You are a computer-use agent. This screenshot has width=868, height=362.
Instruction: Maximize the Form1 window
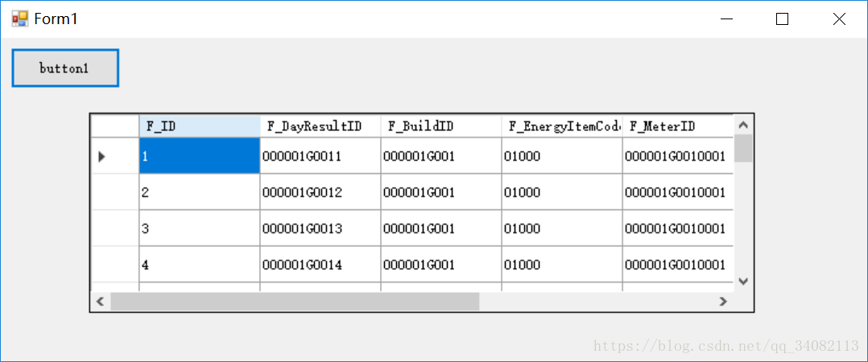point(782,19)
